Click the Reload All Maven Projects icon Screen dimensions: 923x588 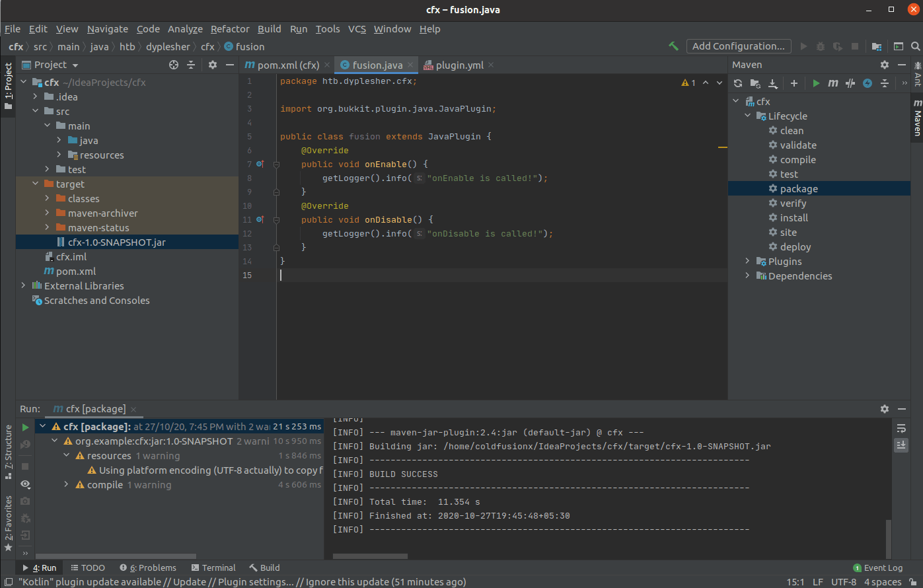coord(738,83)
